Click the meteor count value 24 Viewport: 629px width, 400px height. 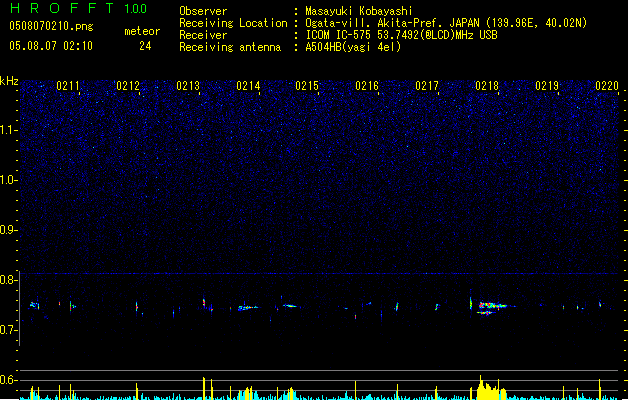point(145,46)
